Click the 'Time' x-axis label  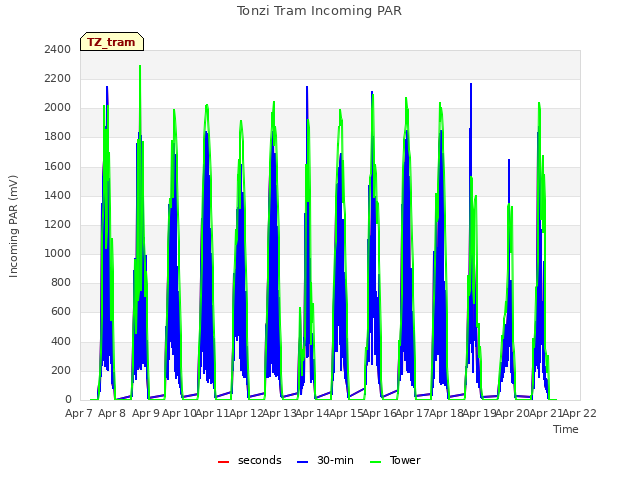[x=566, y=429]
